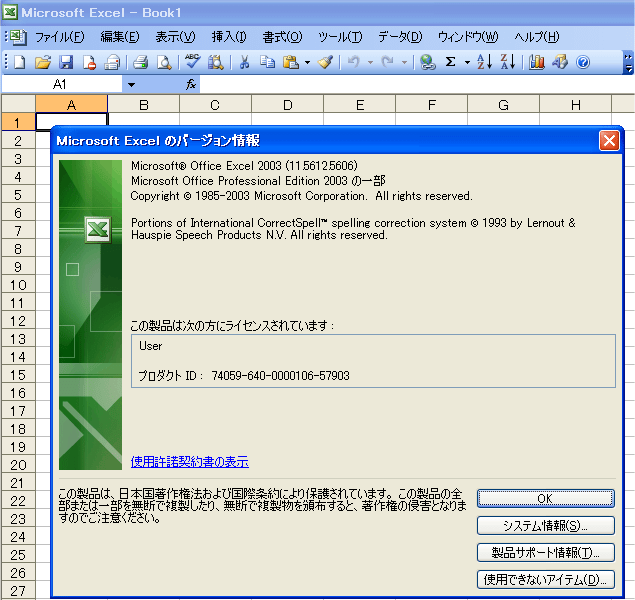Open the Chart Wizard icon

tap(537, 62)
